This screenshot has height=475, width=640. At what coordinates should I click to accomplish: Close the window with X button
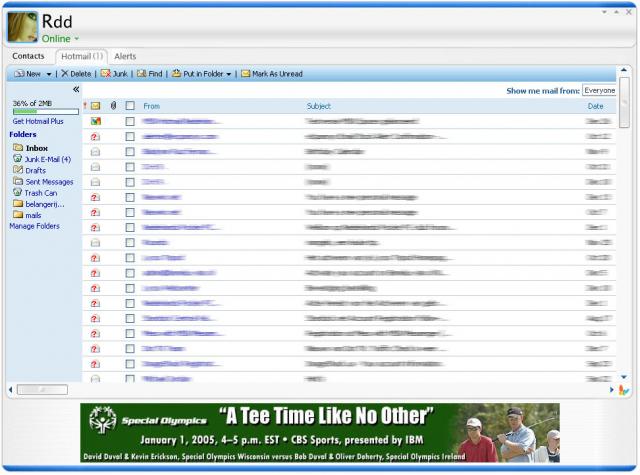click(x=629, y=12)
